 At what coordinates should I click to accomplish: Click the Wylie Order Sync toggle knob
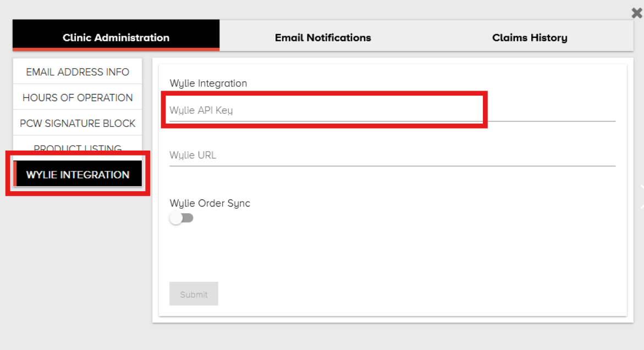point(176,218)
